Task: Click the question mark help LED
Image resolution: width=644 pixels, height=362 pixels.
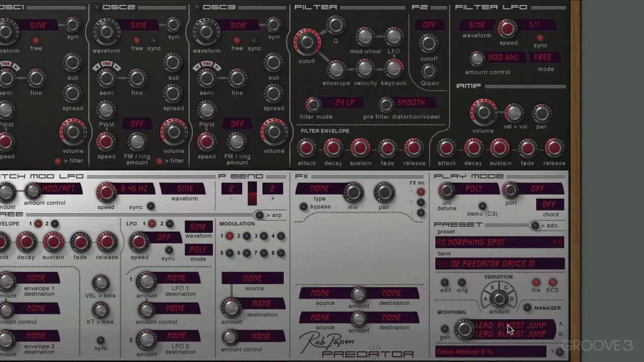Action: (559, 352)
